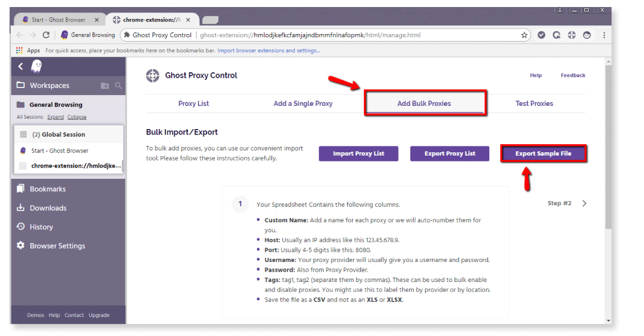This screenshot has height=336, width=644.
Task: Click the new workspace folder icon
Action: click(x=105, y=86)
